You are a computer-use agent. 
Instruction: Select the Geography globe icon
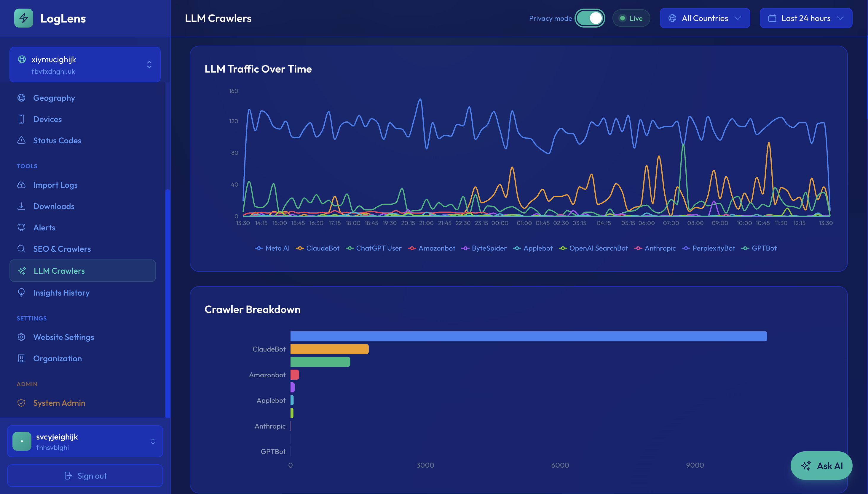pyautogui.click(x=21, y=98)
